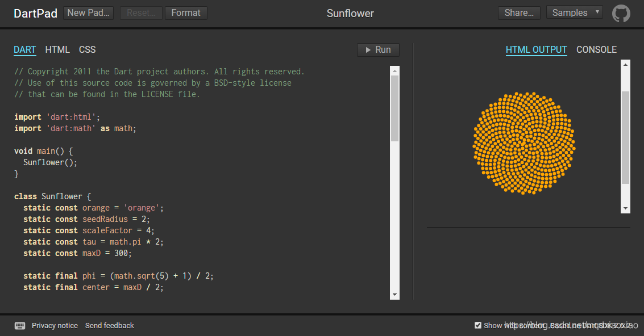Screen dimensions: 644x336
Task: Click the "Sunflower();" call line
Action: pyautogui.click(x=50, y=162)
